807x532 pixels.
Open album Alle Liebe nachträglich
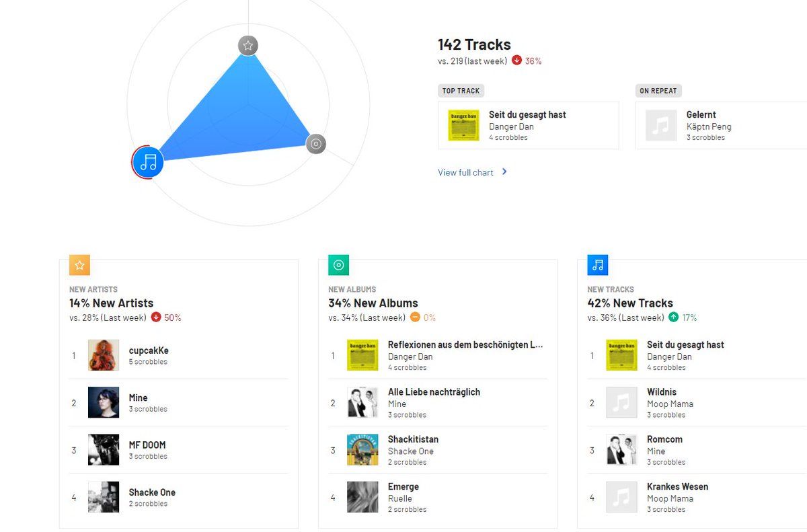pos(434,392)
